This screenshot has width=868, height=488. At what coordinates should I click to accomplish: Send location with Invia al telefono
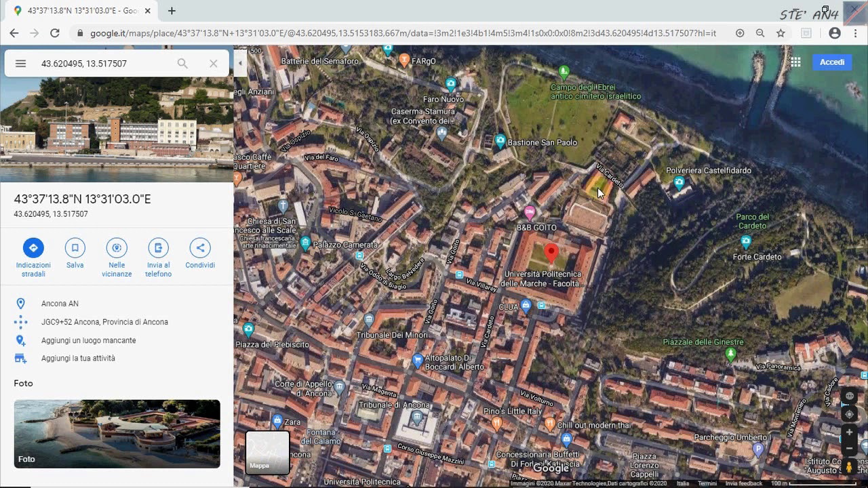[158, 248]
